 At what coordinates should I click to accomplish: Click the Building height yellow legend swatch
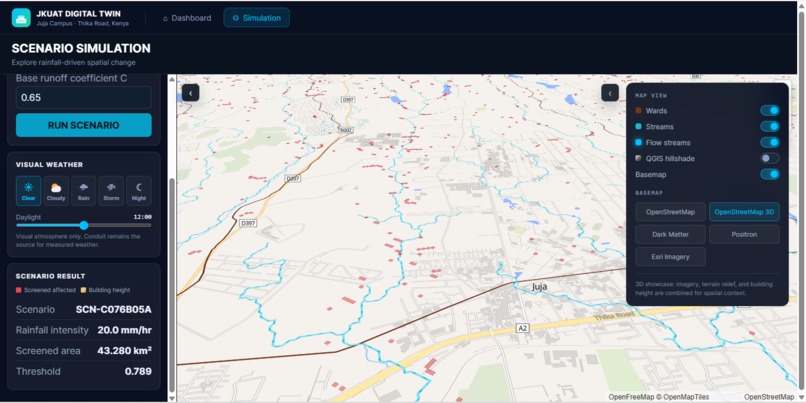point(85,290)
